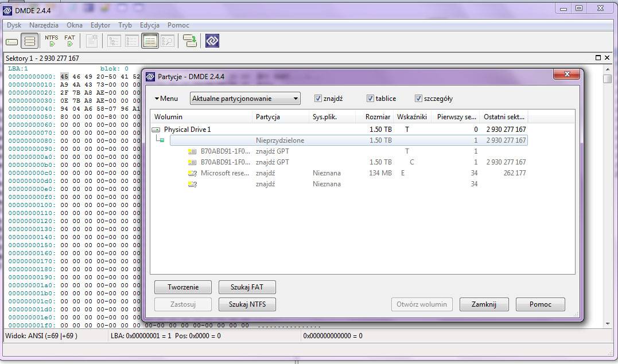Click the icon of B70ABD91 1.50 TB row

pos(192,162)
